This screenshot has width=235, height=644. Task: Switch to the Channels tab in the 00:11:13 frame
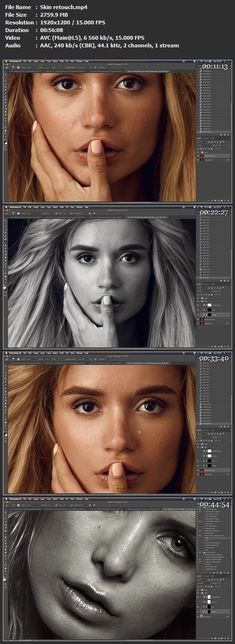pos(206,138)
